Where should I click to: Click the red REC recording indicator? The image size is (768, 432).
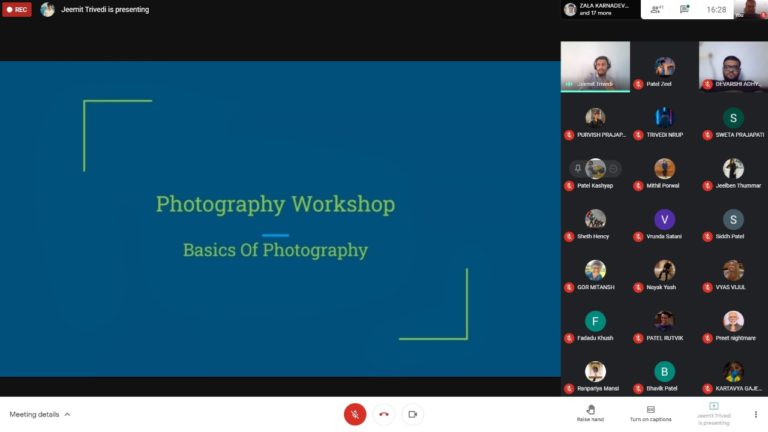click(x=17, y=9)
